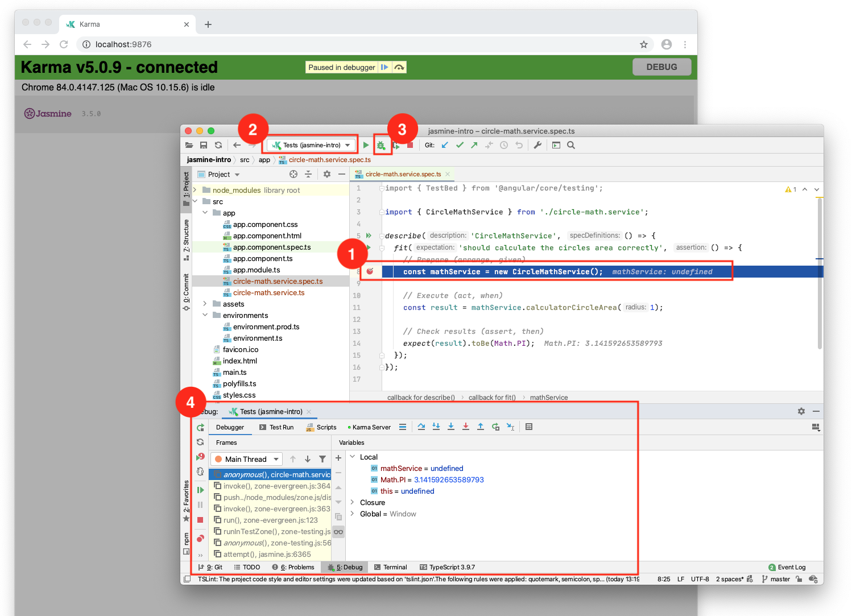Click the Run green play button in toolbar
The width and height of the screenshot is (852, 616).
pos(366,145)
